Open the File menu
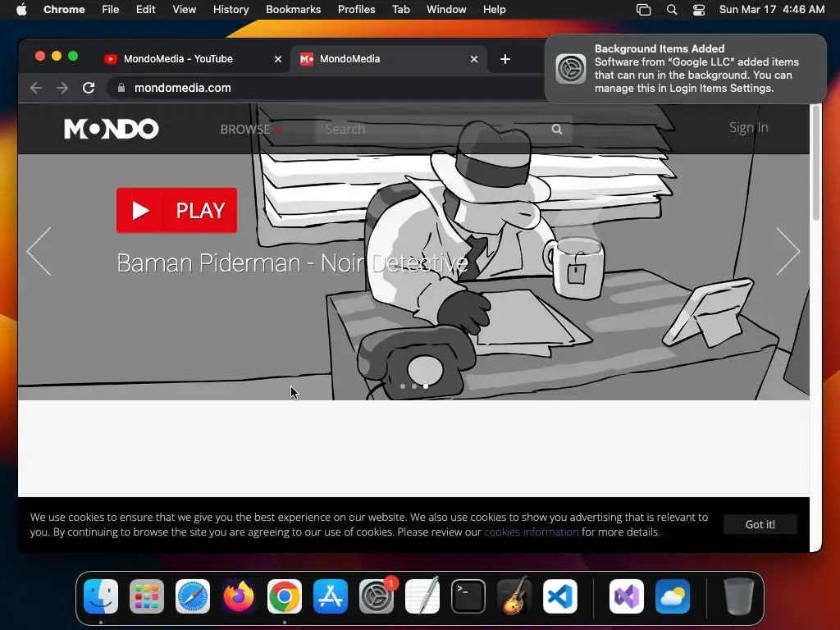Image resolution: width=840 pixels, height=630 pixels. (x=111, y=10)
